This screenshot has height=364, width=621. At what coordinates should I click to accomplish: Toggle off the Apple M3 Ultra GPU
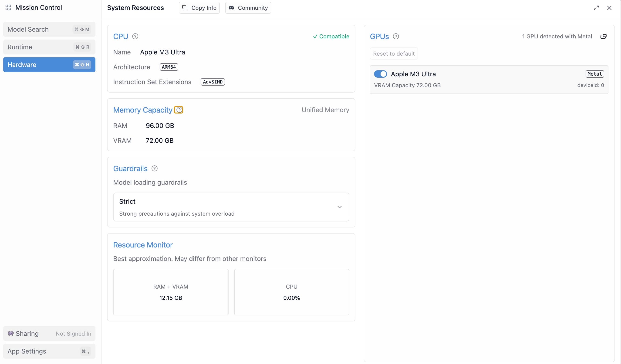pos(380,74)
